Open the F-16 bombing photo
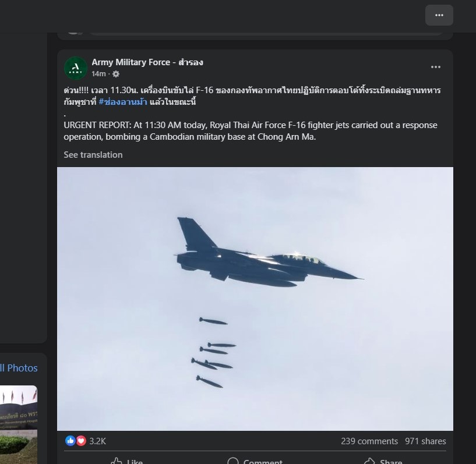This screenshot has width=476, height=464. [255, 299]
